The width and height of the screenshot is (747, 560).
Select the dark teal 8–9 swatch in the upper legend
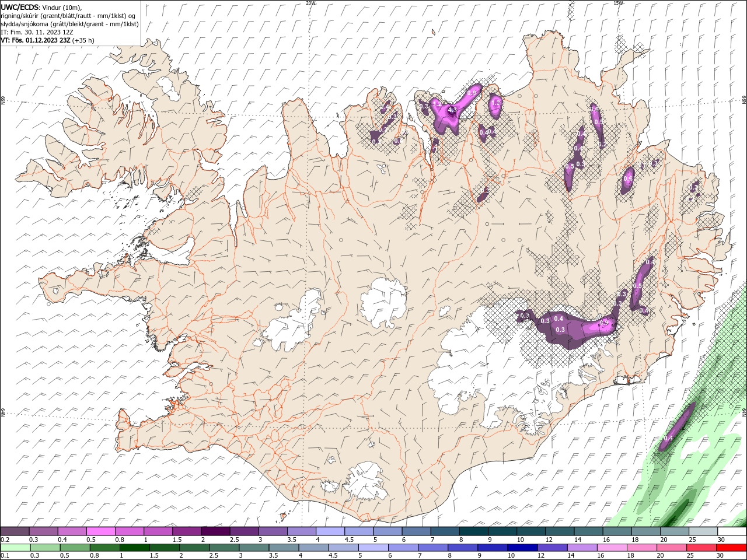474,531
